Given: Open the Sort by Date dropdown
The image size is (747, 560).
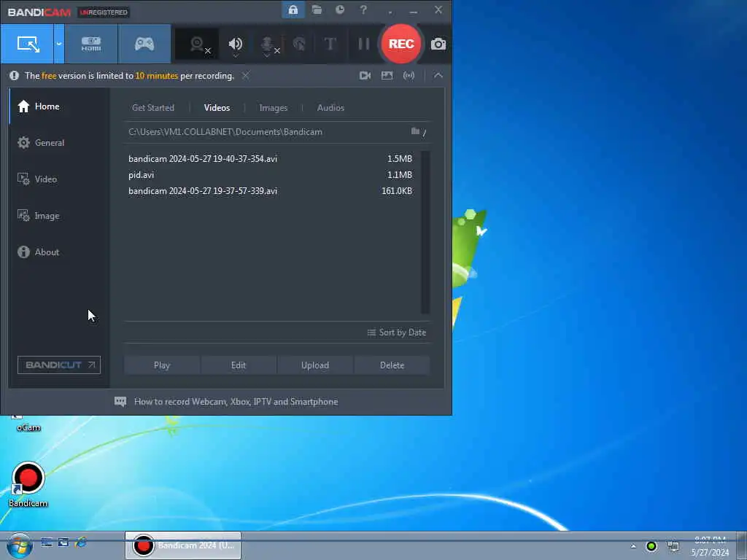Looking at the screenshot, I should (x=396, y=332).
